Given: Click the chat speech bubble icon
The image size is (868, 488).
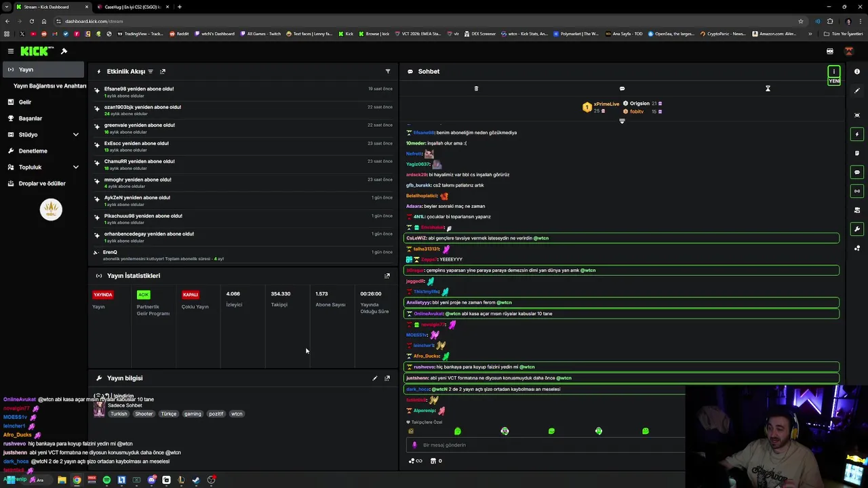Looking at the screenshot, I should point(622,88).
